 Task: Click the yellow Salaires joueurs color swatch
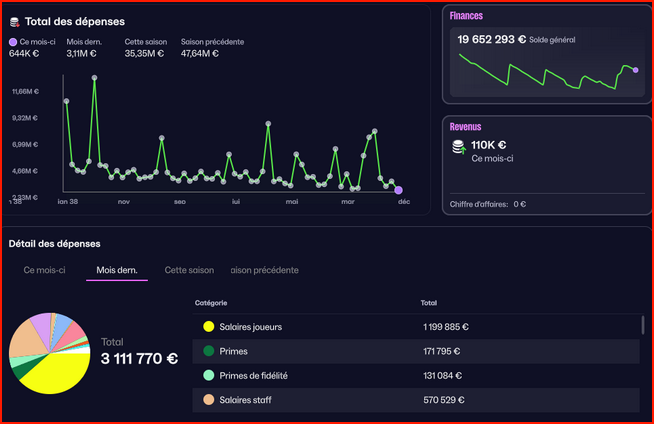(x=208, y=327)
